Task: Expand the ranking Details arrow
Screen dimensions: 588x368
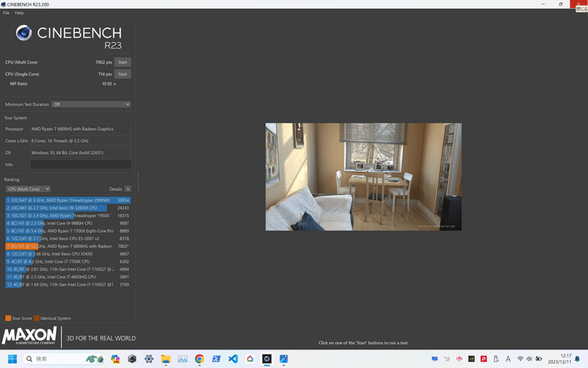Action: (x=128, y=189)
